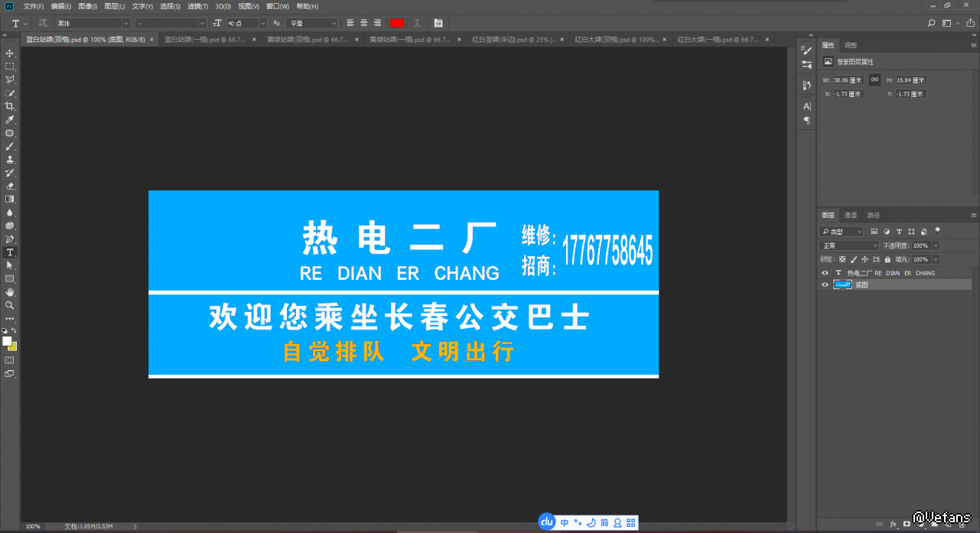
Task: Select the Move tool
Action: pos(10,54)
